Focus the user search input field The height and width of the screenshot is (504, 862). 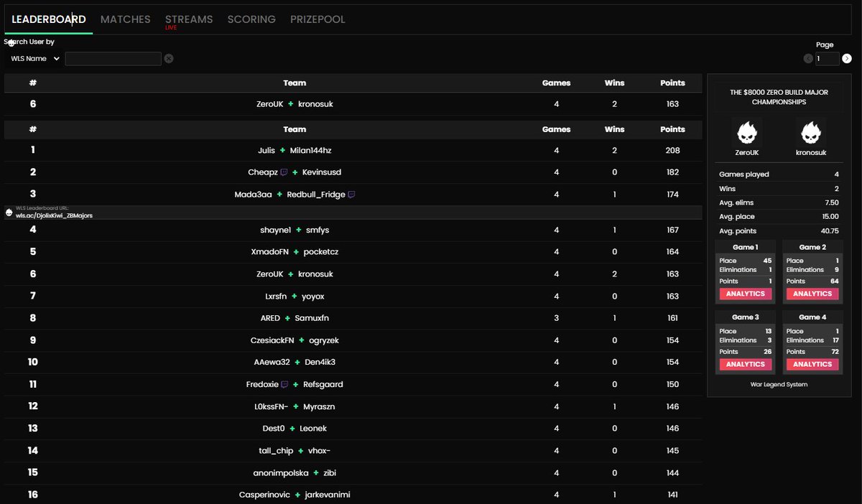(113, 59)
